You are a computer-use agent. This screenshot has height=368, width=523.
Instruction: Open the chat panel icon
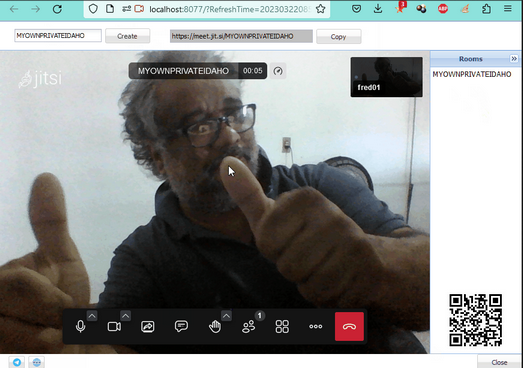tap(181, 326)
